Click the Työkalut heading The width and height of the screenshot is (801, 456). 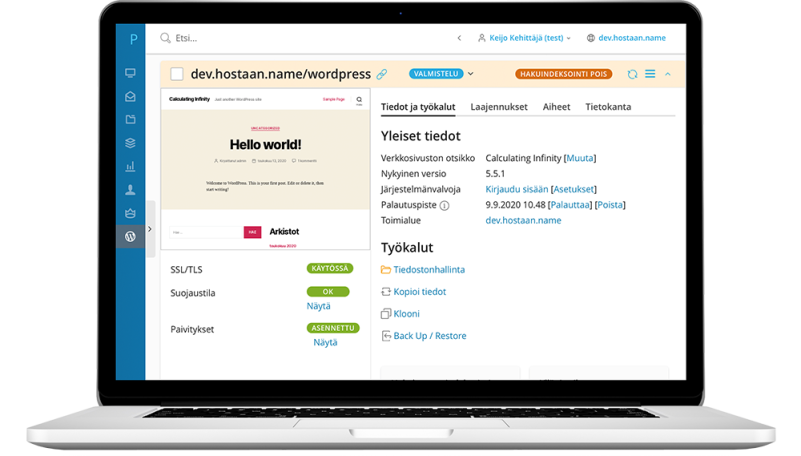[407, 248]
